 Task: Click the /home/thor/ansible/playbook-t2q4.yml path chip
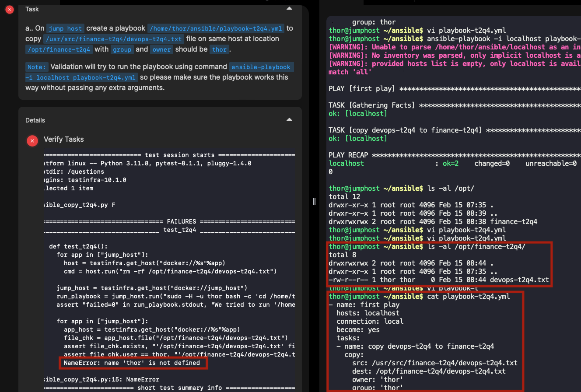point(216,28)
